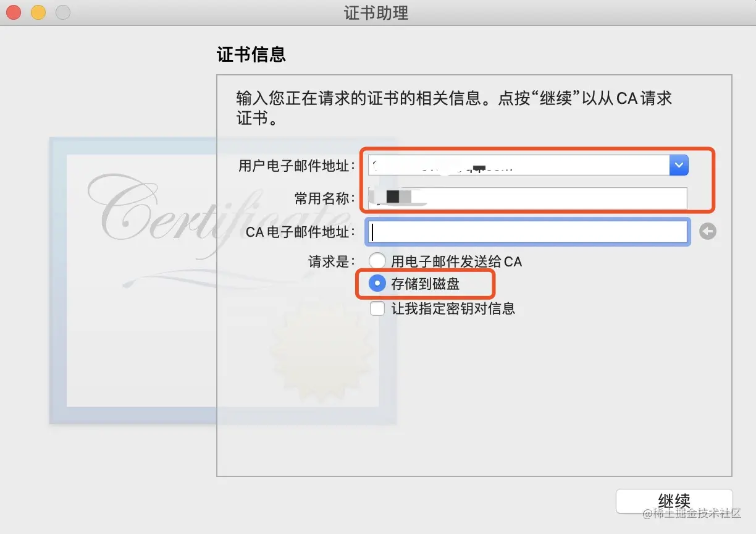Click the 继续 button
The height and width of the screenshot is (534, 756).
674,501
